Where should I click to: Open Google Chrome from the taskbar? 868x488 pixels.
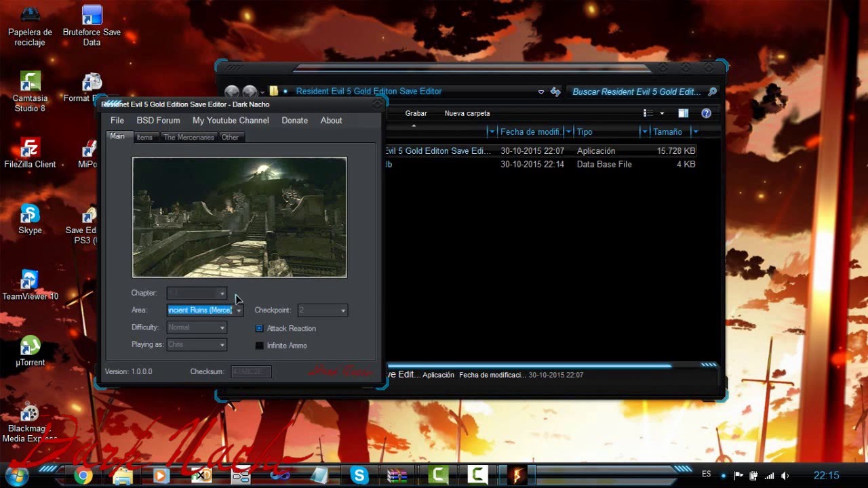[83, 476]
